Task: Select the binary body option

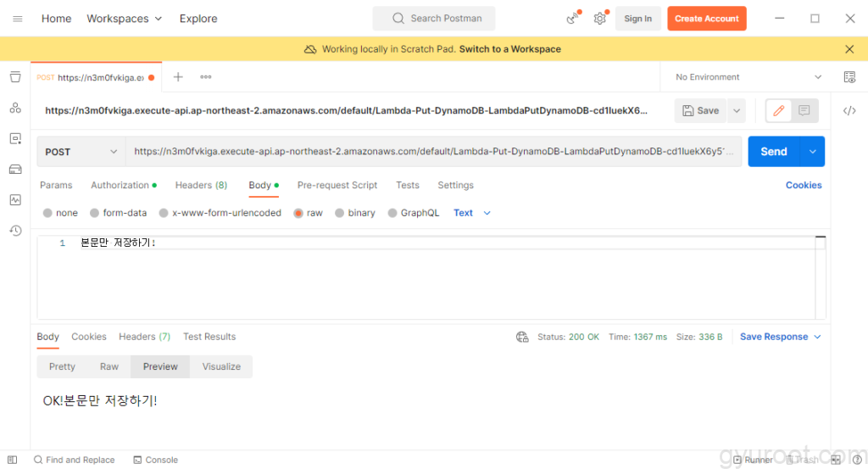Action: coord(354,213)
